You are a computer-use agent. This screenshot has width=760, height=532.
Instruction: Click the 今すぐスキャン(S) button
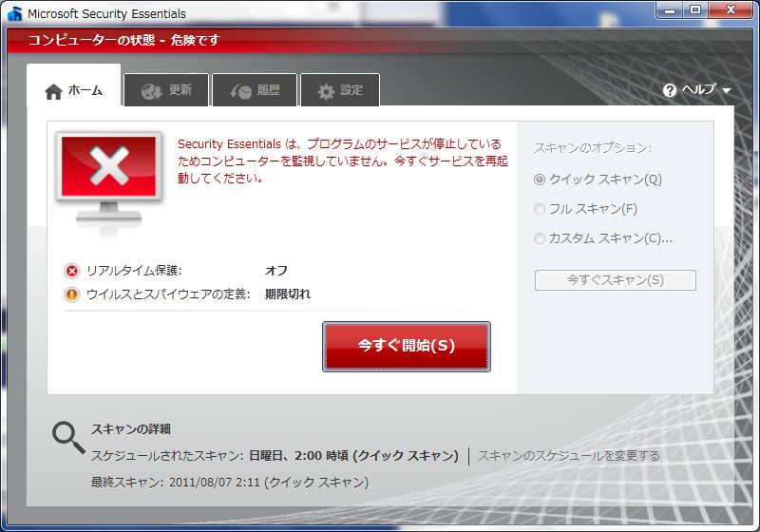click(x=615, y=280)
